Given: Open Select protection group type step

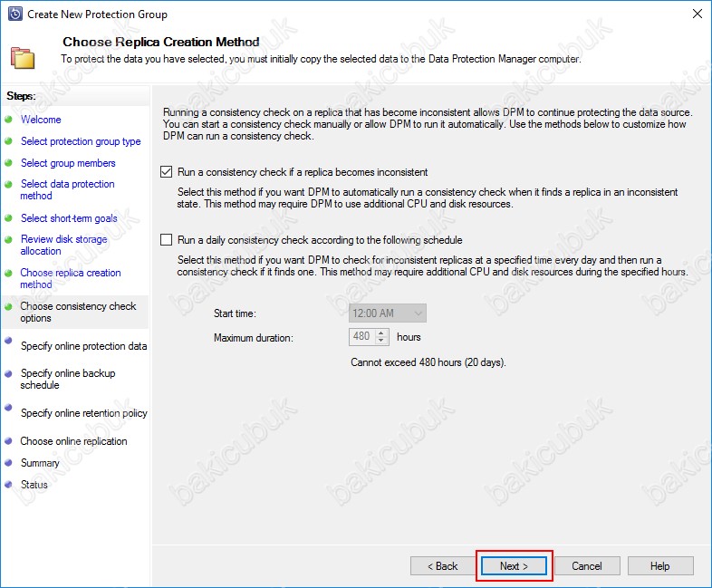Looking at the screenshot, I should 81,141.
